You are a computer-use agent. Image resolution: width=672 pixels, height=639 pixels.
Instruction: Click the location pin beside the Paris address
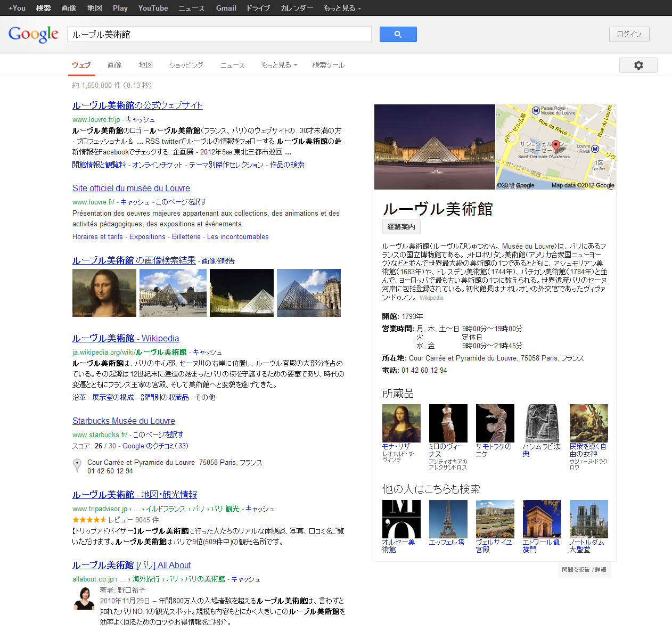77,465
